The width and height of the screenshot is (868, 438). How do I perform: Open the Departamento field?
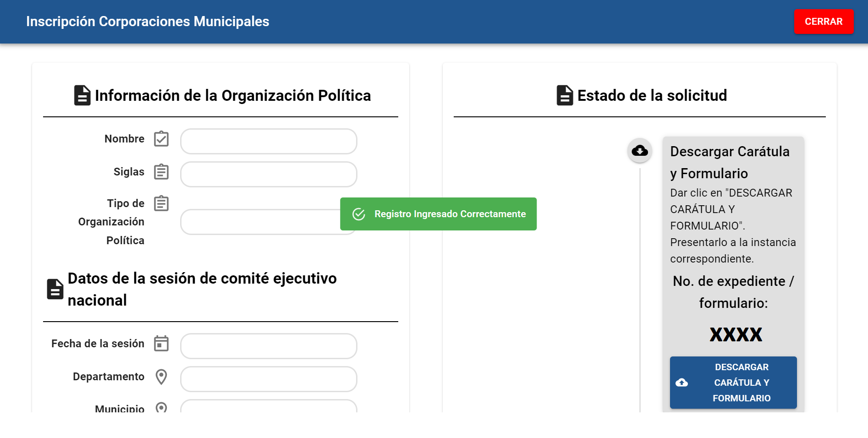click(x=269, y=379)
